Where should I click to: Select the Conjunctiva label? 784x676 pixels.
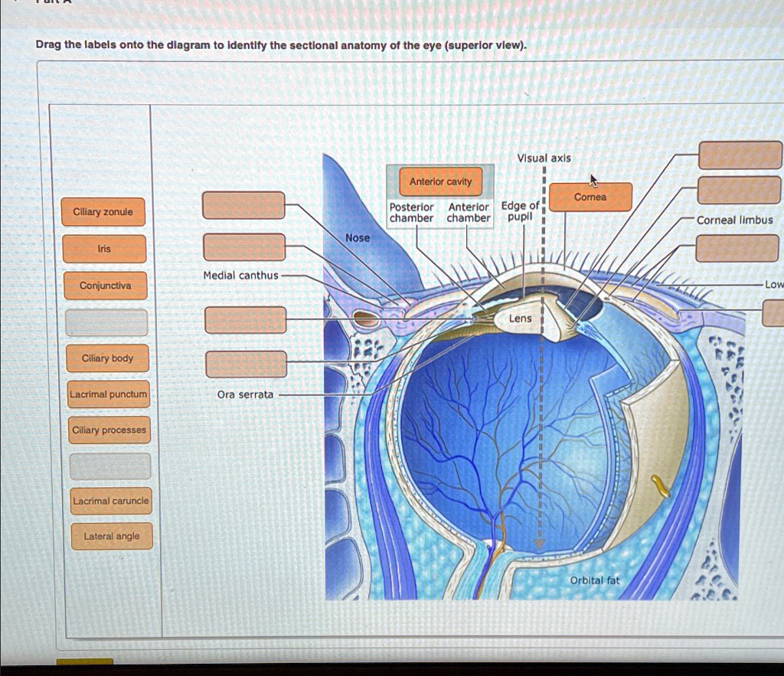[x=103, y=285]
